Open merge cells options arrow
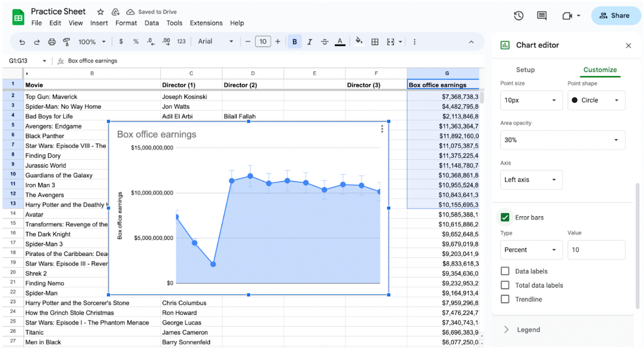Image resolution: width=644 pixels, height=352 pixels. coord(400,42)
